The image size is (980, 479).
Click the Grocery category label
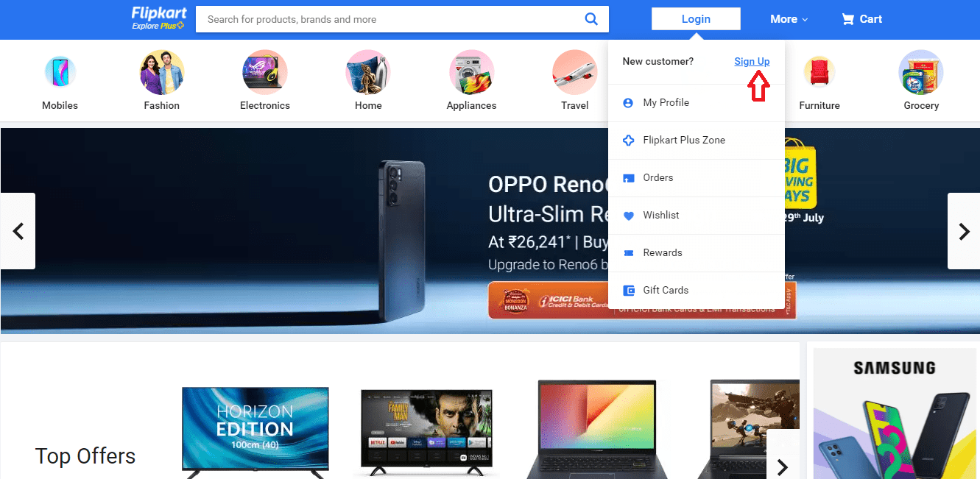coord(921,105)
